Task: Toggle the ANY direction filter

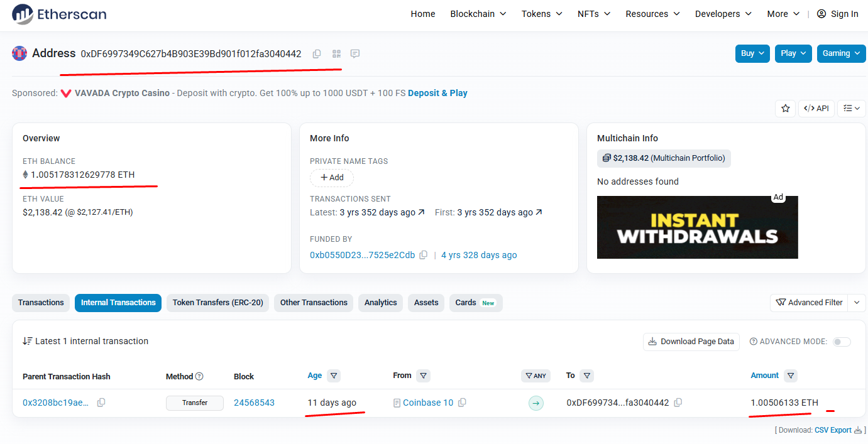Action: pyautogui.click(x=536, y=376)
